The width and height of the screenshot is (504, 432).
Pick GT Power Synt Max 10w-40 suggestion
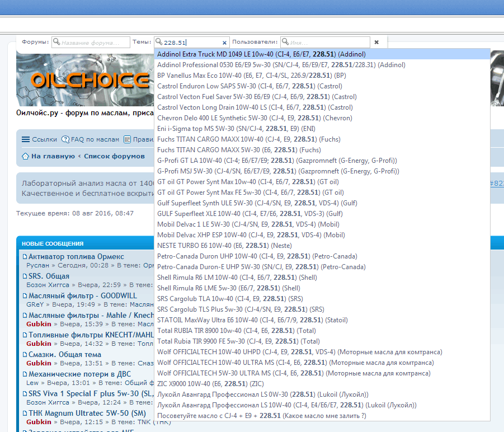click(322, 181)
